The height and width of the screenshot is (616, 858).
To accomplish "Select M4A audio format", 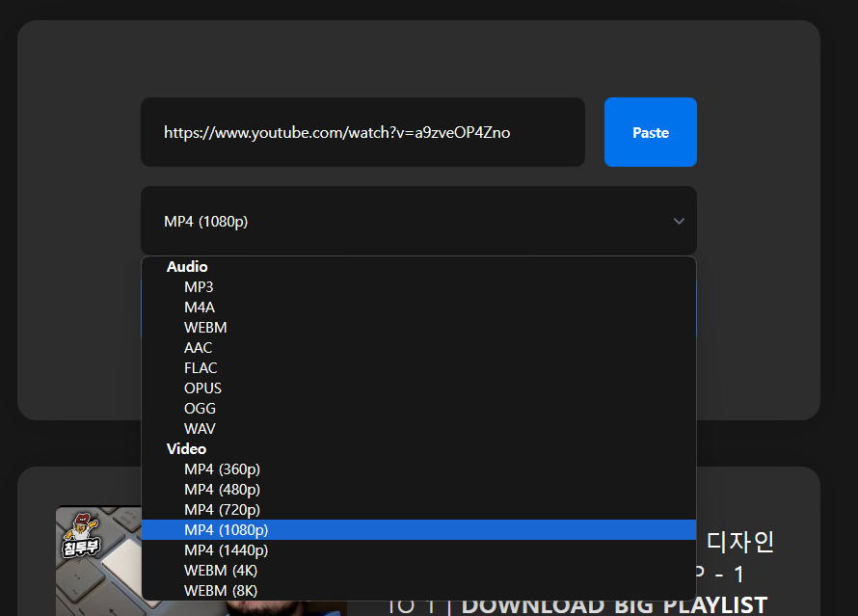I will tap(418, 307).
